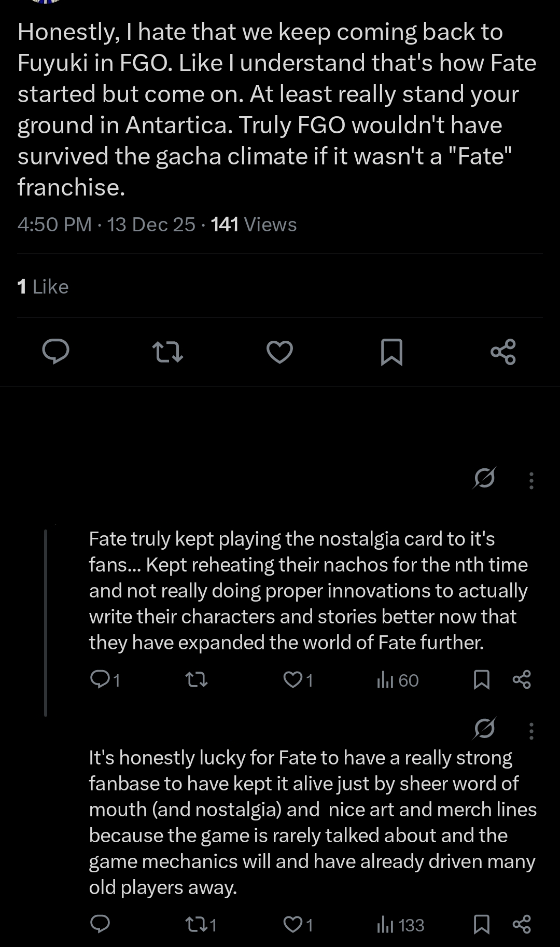Screen dimensions: 560x947
Task: View the 141 Views analytics
Action: coord(254,225)
